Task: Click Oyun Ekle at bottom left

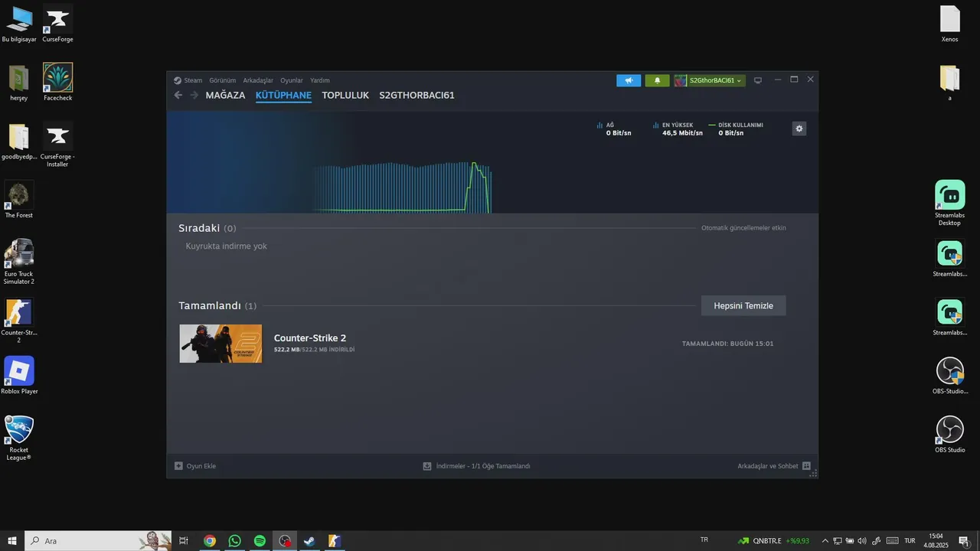Action: pyautogui.click(x=195, y=466)
